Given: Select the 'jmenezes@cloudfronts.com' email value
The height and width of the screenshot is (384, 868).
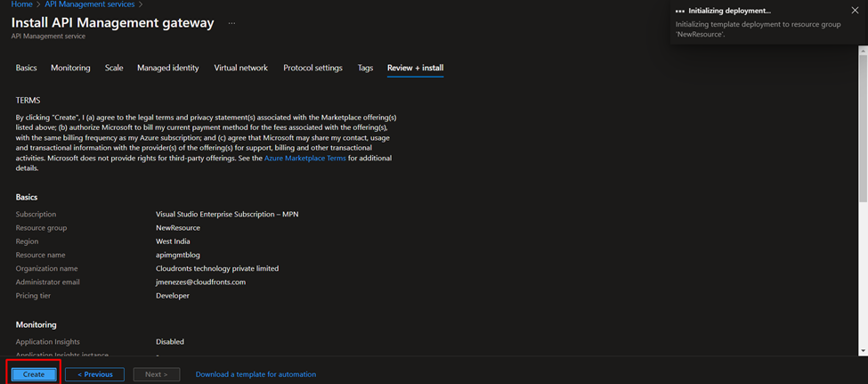Looking at the screenshot, I should click(x=200, y=282).
